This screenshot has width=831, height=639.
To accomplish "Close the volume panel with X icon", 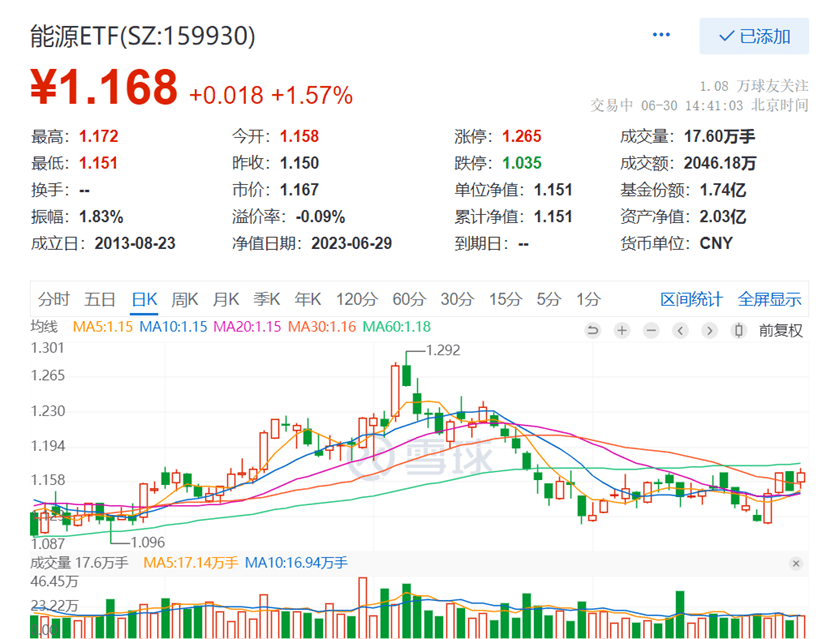I will pyautogui.click(x=795, y=563).
